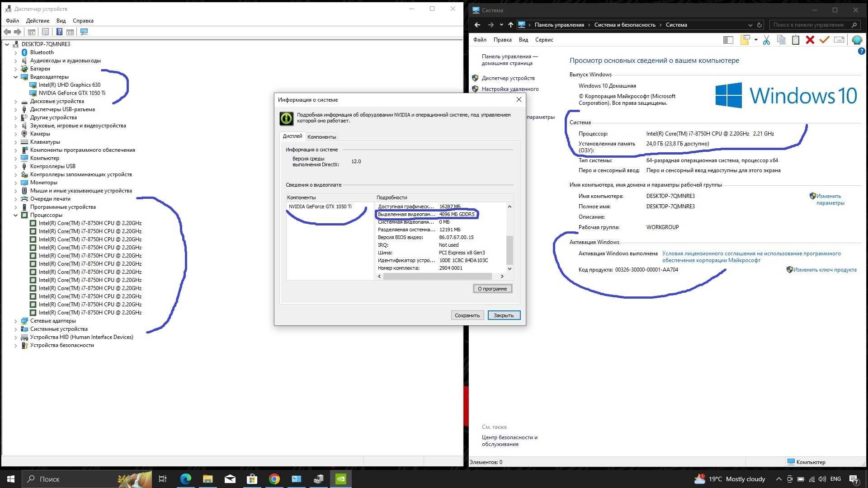This screenshot has height=488, width=868.
Task: Show hidden system tray icons chevron
Action: 778,479
